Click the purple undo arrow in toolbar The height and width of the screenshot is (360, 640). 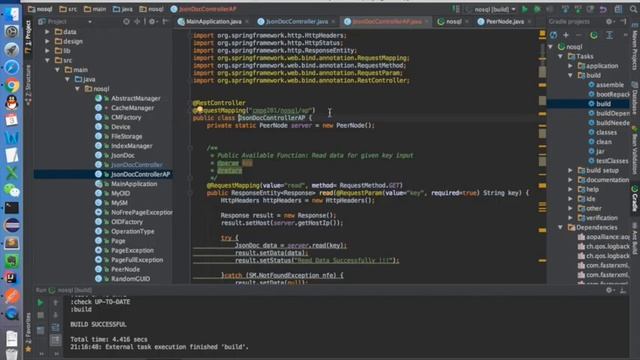(603, 9)
